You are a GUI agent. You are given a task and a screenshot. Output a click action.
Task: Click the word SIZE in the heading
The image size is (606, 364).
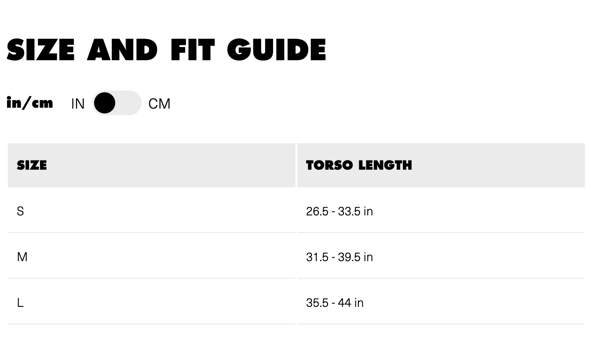click(x=41, y=50)
